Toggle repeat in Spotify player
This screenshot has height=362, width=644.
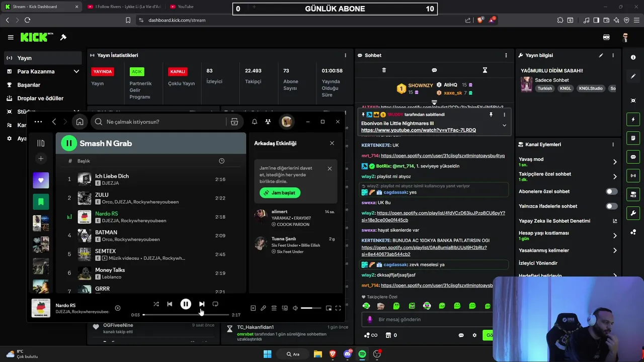215,304
